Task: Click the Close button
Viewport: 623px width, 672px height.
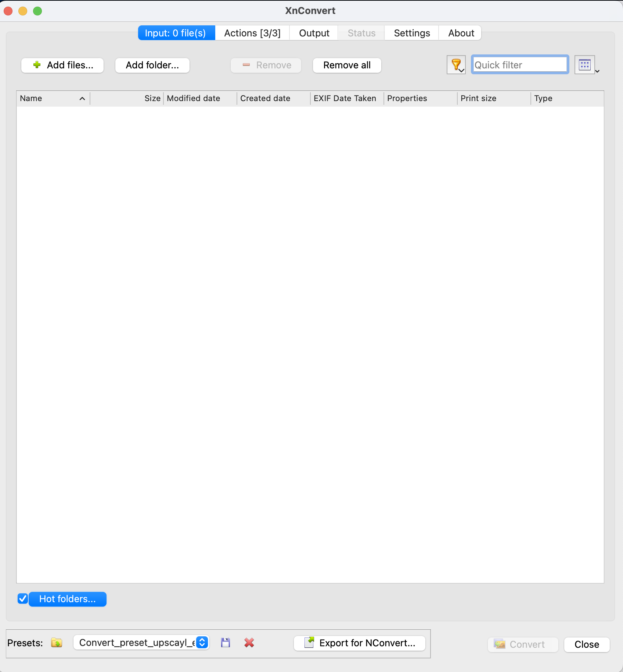Action: 586,644
